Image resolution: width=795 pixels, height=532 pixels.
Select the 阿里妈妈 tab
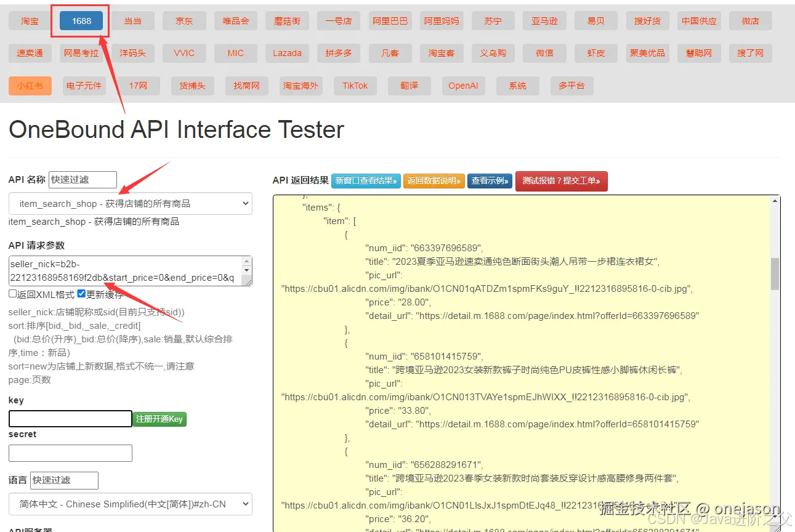[x=442, y=21]
